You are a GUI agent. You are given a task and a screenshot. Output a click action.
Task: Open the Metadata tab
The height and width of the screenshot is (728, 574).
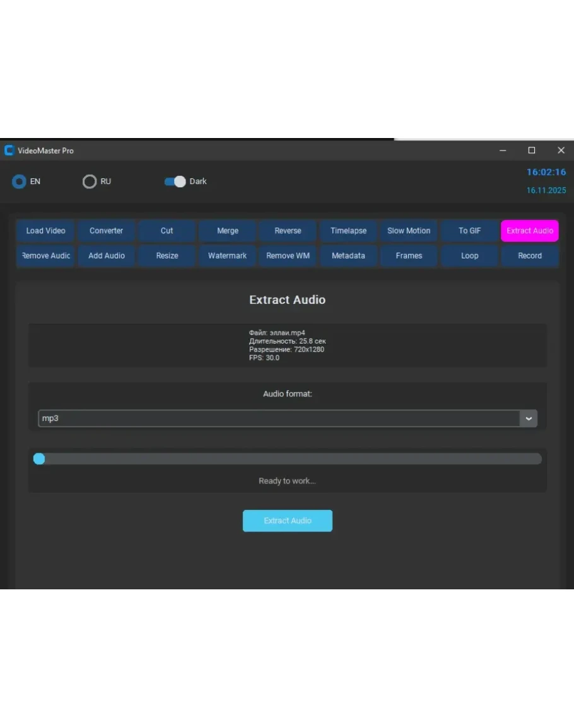[348, 256]
